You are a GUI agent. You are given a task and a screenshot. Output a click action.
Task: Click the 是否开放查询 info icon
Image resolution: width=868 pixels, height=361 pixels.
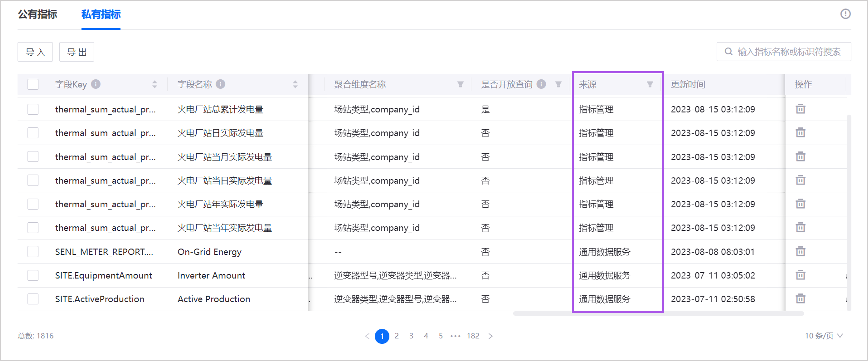click(x=541, y=84)
